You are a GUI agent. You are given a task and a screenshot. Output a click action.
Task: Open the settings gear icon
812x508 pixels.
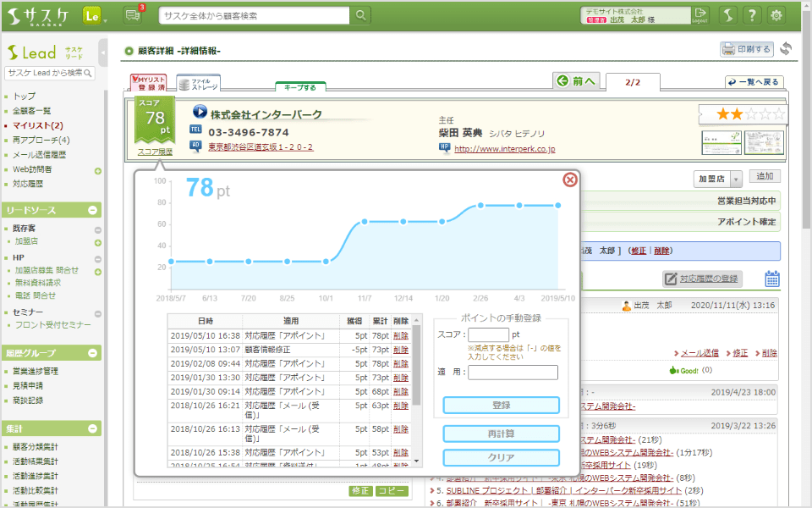[x=776, y=15]
